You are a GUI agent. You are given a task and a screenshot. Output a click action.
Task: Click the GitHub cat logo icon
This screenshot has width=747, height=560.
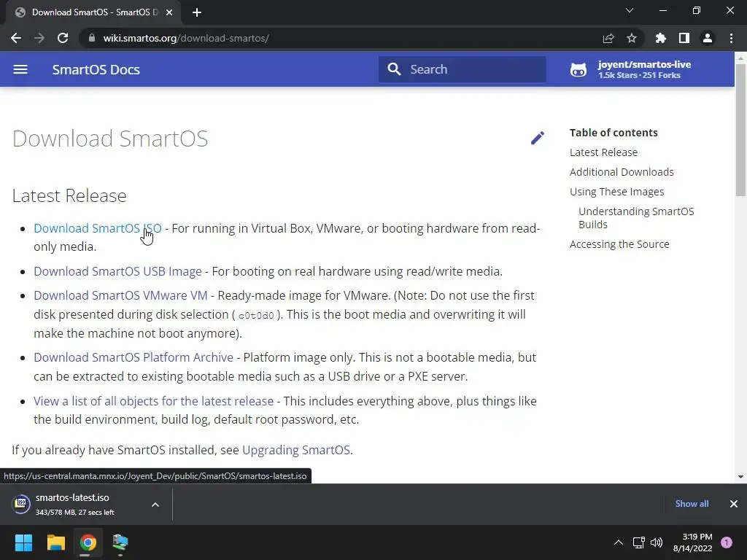[x=578, y=69]
